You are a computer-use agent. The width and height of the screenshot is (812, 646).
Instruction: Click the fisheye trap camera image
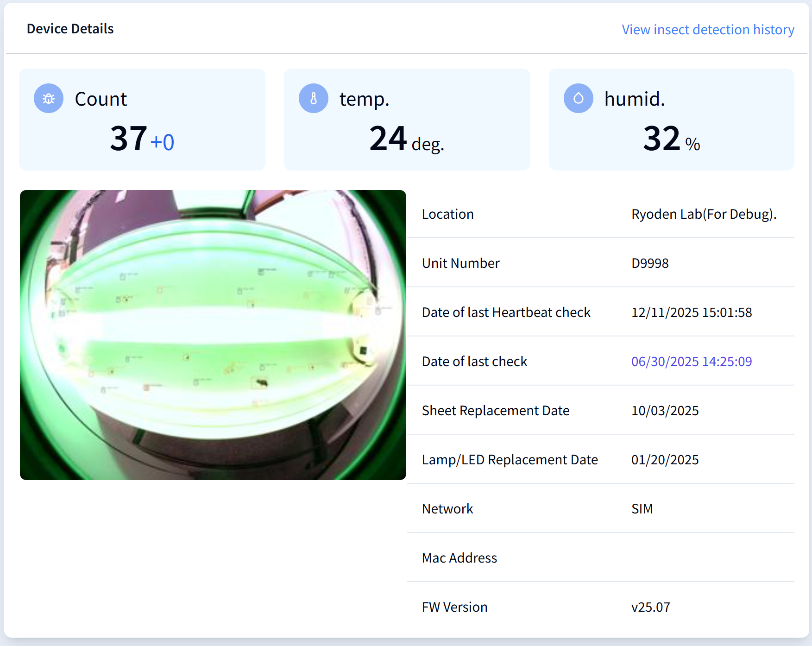click(x=213, y=335)
